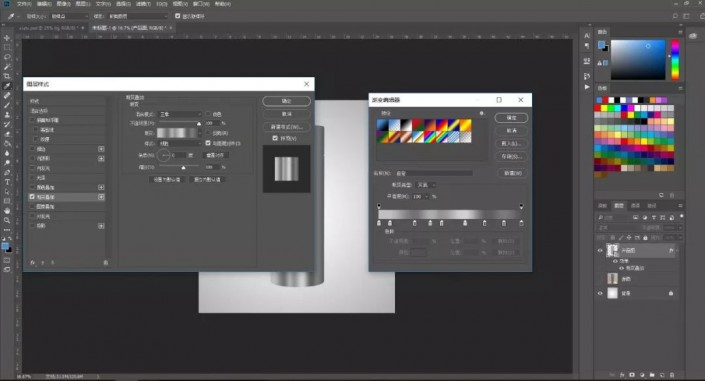Viewport: 705px width, 381px height.
Task: Select the Magic Wand tool
Action: pos(7,67)
